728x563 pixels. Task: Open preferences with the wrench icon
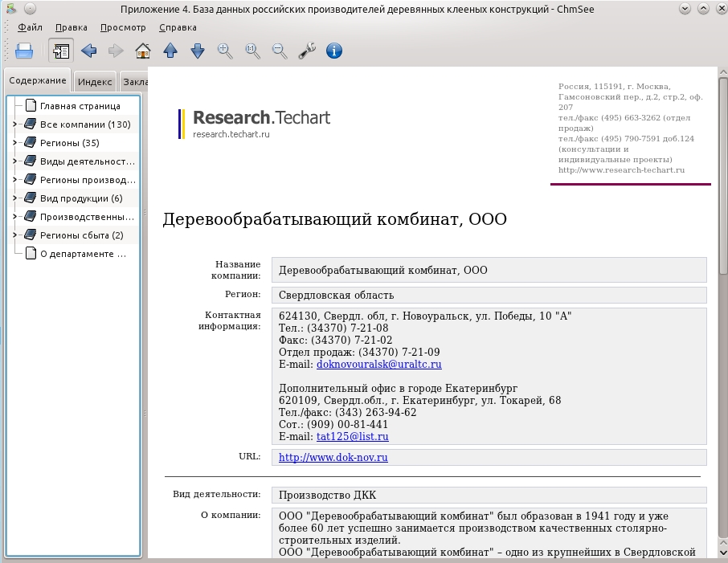point(307,51)
